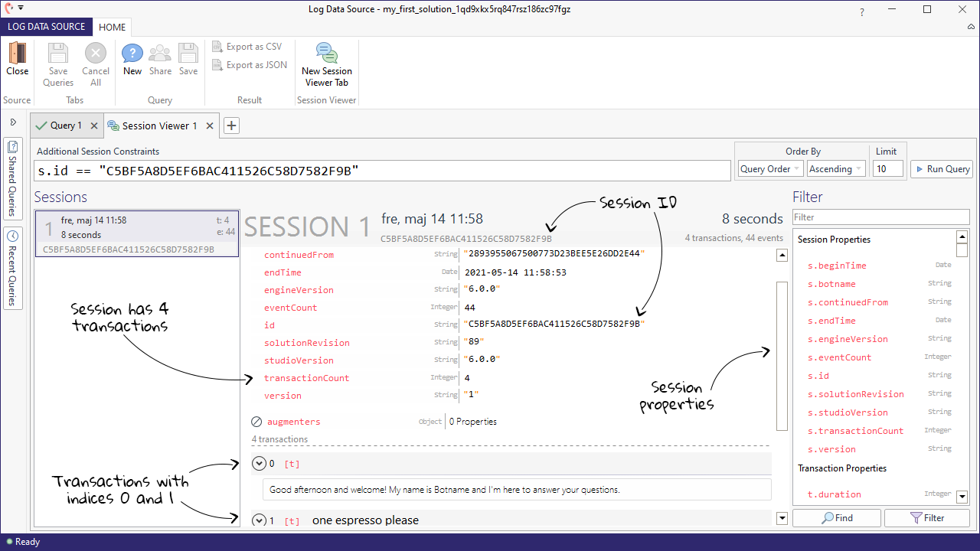Click session details scroll down arrow
The image size is (980, 551).
(782, 518)
